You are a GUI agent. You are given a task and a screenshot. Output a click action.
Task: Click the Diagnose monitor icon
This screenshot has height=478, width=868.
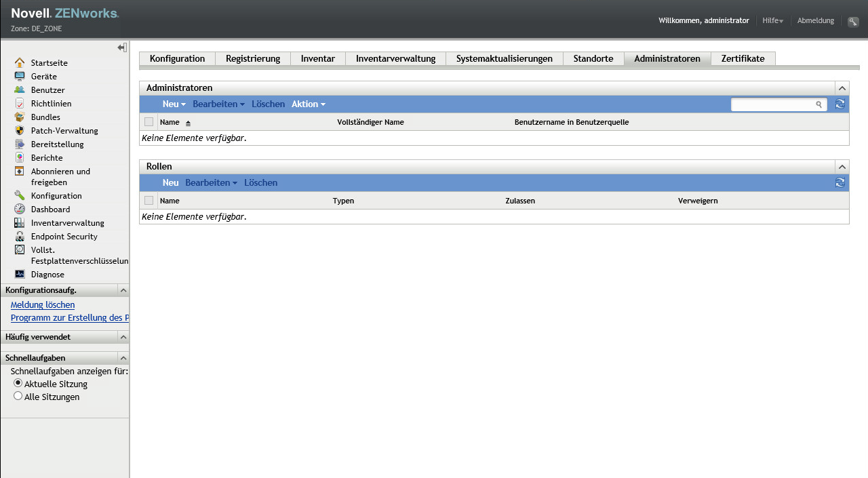pos(20,274)
